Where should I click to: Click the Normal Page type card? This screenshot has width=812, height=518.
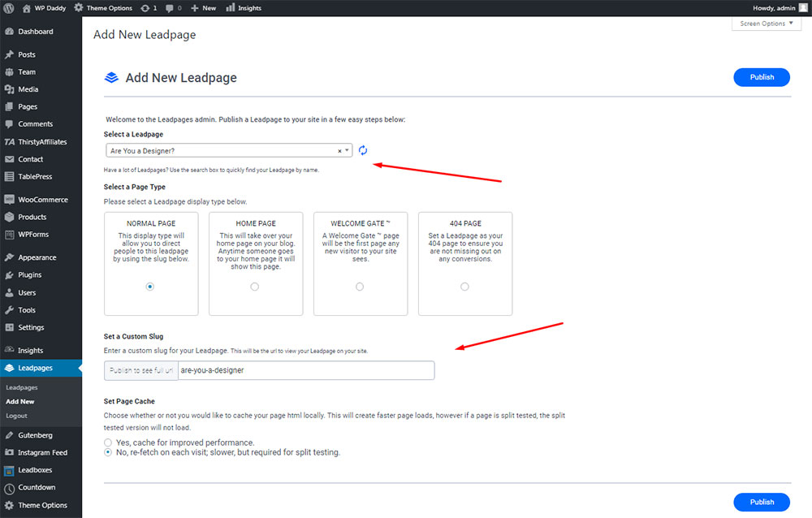point(151,264)
